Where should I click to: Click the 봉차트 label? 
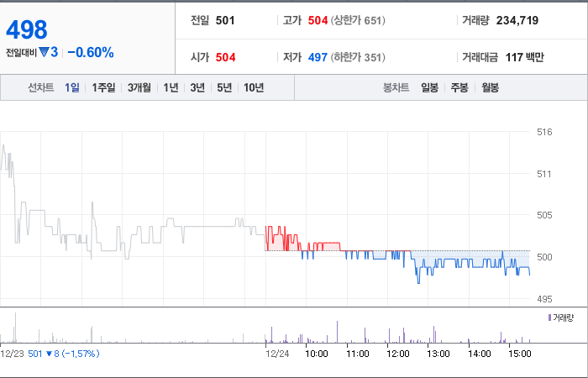(x=396, y=87)
